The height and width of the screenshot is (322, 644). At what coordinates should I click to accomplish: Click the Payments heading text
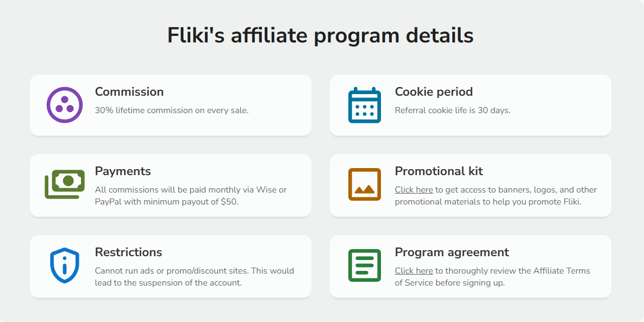[x=123, y=171]
